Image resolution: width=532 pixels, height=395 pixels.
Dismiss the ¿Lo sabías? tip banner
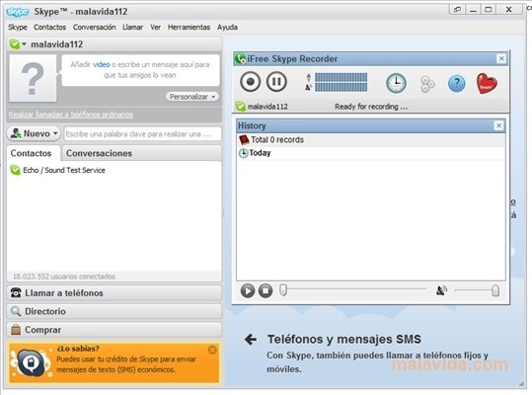pyautogui.click(x=212, y=350)
